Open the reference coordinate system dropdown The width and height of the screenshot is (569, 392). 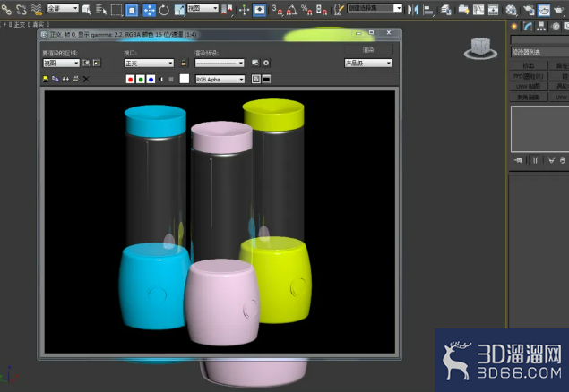[203, 8]
